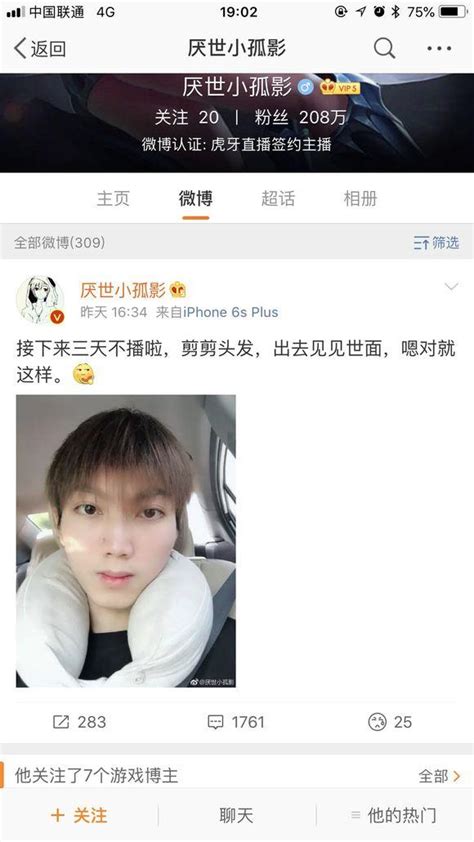Tap the male gender badge icon

(x=306, y=87)
